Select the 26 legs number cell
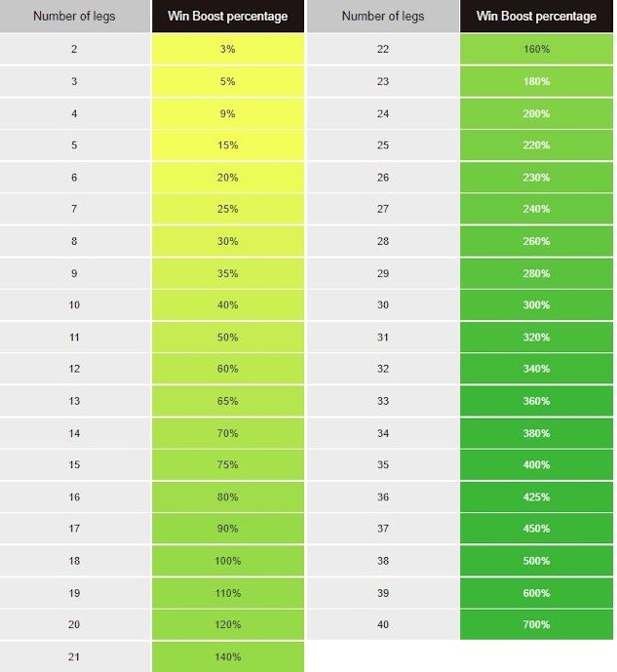 coord(382,178)
